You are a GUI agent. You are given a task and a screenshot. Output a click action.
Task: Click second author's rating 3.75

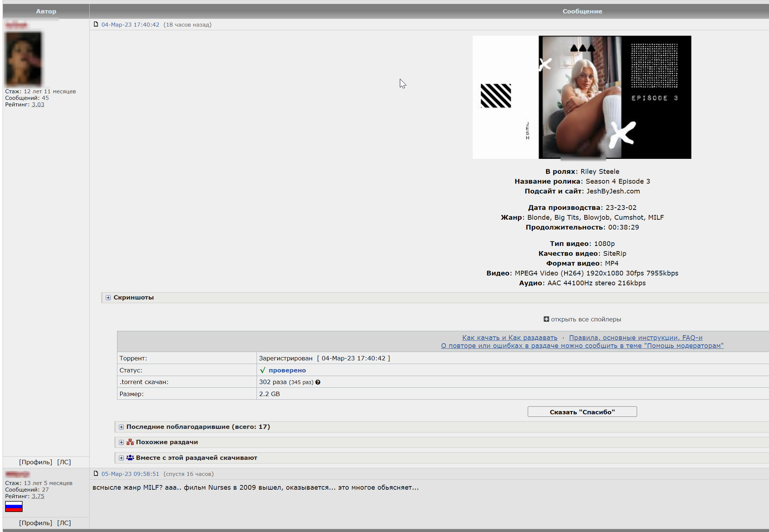(x=38, y=496)
